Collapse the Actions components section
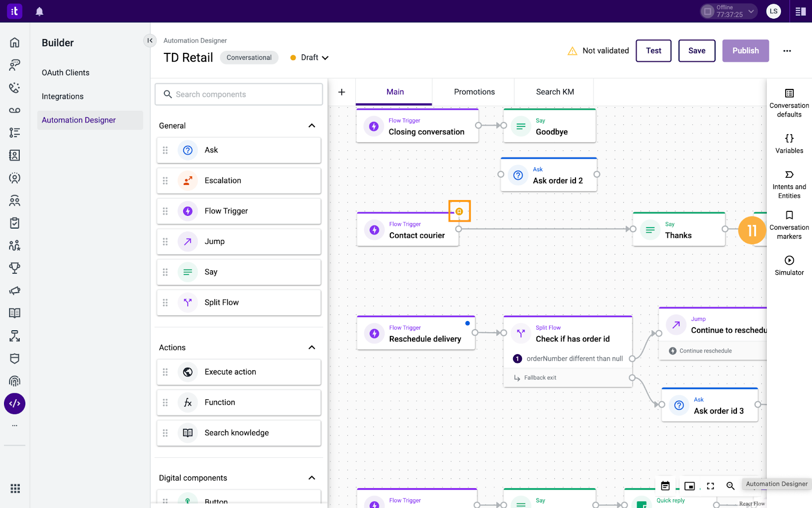 coord(312,347)
